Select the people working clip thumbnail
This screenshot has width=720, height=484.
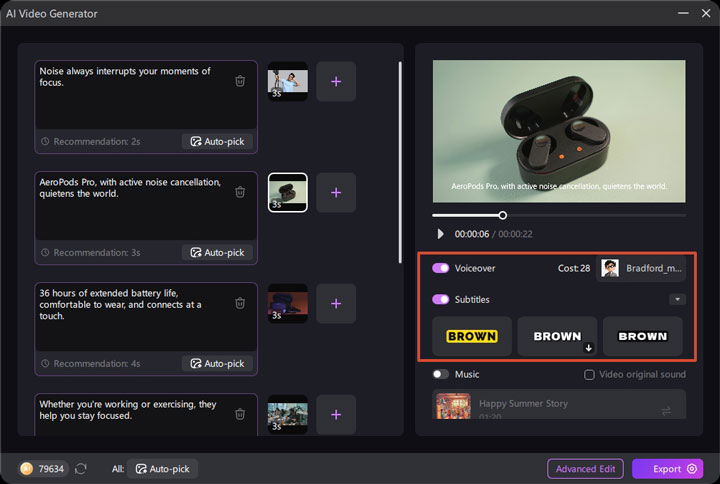(x=288, y=414)
